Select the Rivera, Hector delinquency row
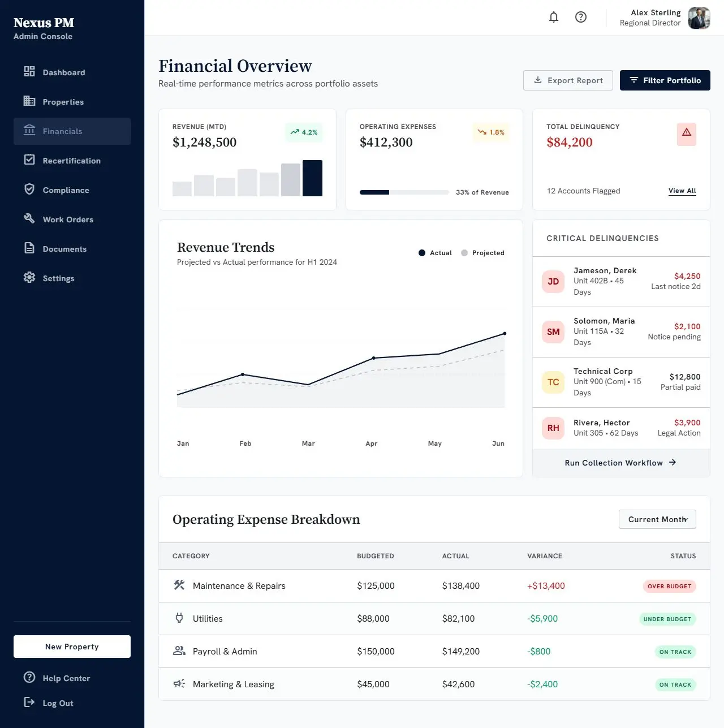The image size is (724, 728). [621, 428]
